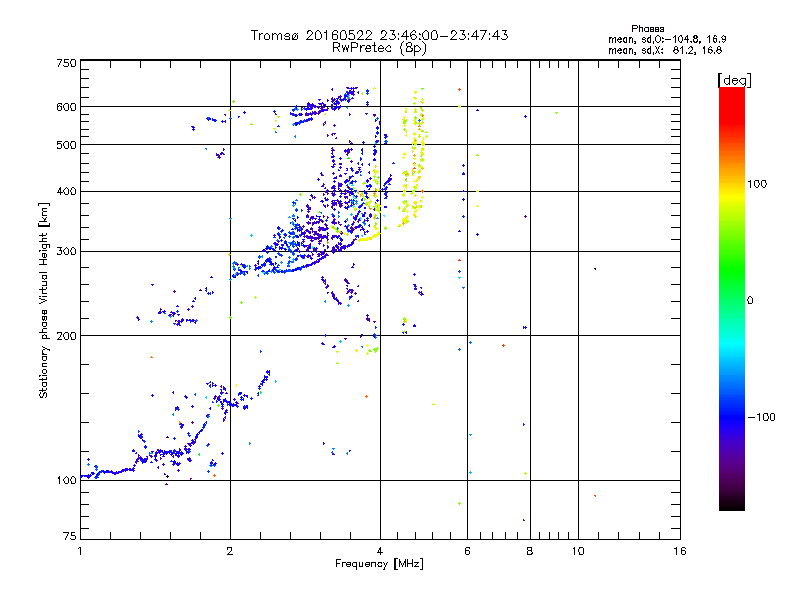Click the phase color scale bar
This screenshot has height=600, width=800.
click(x=732, y=299)
